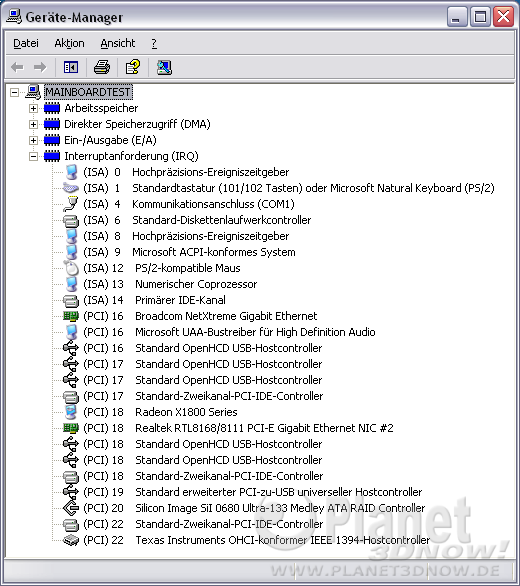Screen dimensions: 520x586
Task: Select Standard-Diskettenlaufwerkcontroller text
Action: [222, 220]
